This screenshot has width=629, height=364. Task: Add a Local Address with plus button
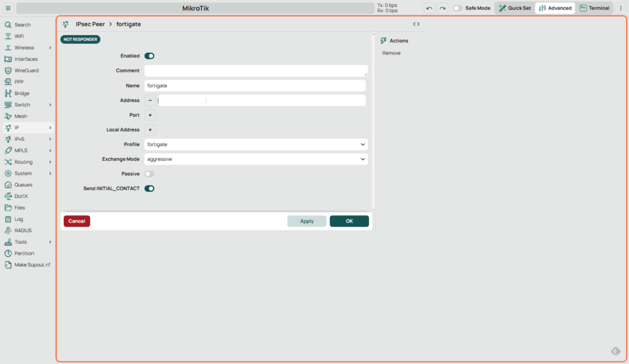click(150, 130)
